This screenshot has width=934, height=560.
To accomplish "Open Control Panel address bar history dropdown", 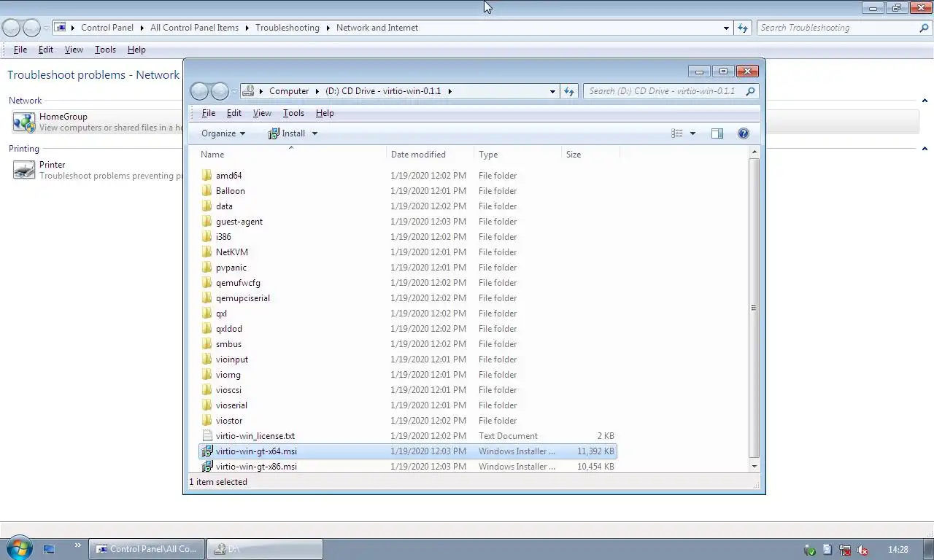I will (x=726, y=28).
